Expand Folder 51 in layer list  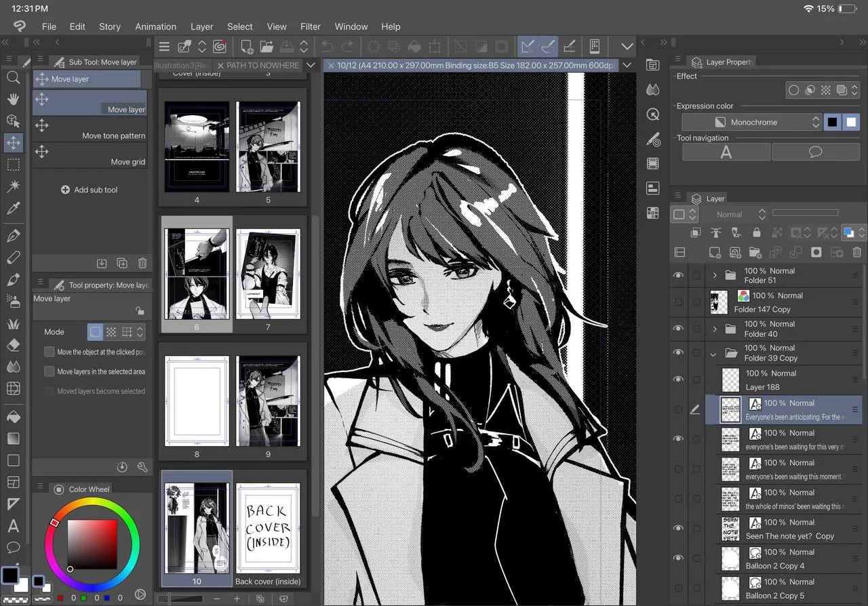pos(714,275)
